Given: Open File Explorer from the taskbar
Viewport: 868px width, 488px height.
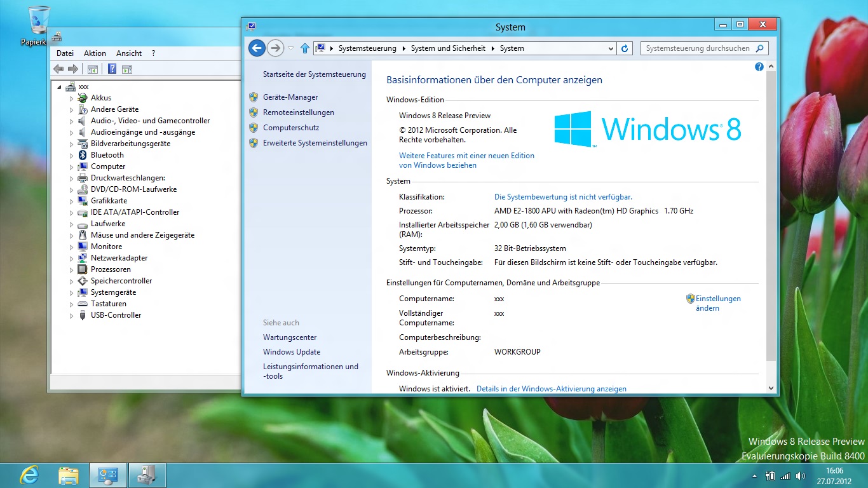Looking at the screenshot, I should (69, 475).
